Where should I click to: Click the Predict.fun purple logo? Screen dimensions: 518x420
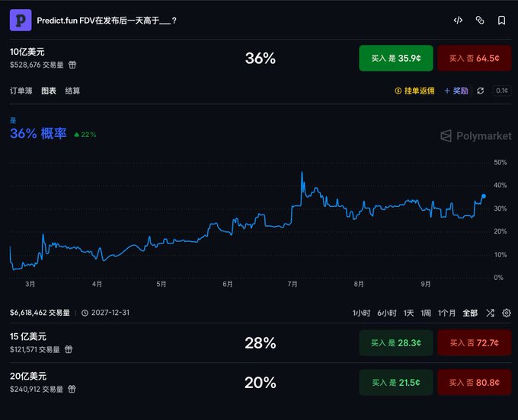click(21, 20)
